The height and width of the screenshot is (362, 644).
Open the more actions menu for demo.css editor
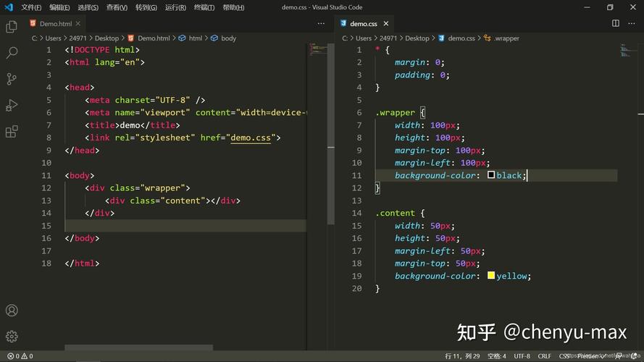(x=631, y=23)
